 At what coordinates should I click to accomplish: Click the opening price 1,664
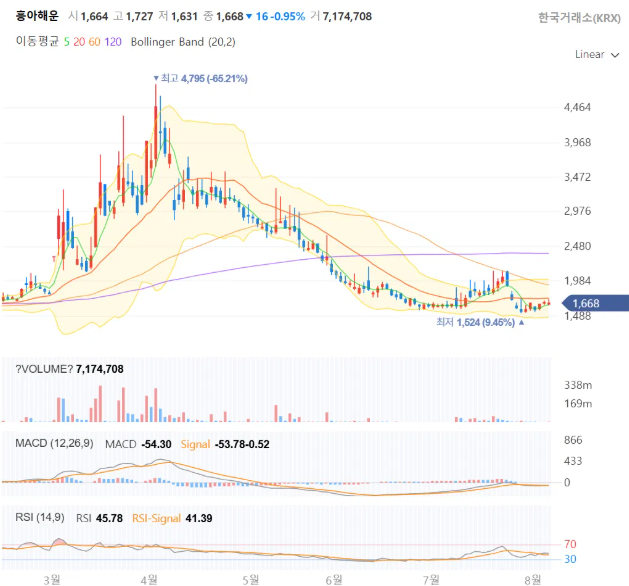point(94,16)
